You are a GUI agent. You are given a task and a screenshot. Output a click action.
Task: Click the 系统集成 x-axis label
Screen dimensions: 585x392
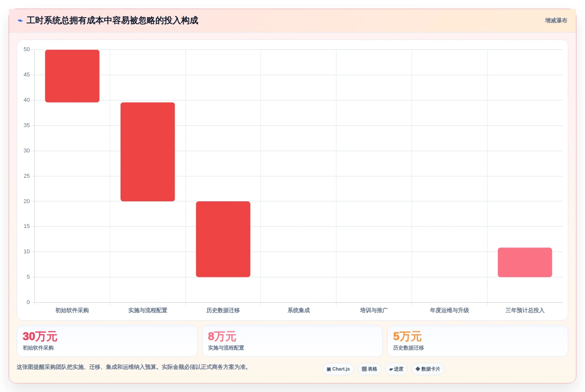(299, 310)
